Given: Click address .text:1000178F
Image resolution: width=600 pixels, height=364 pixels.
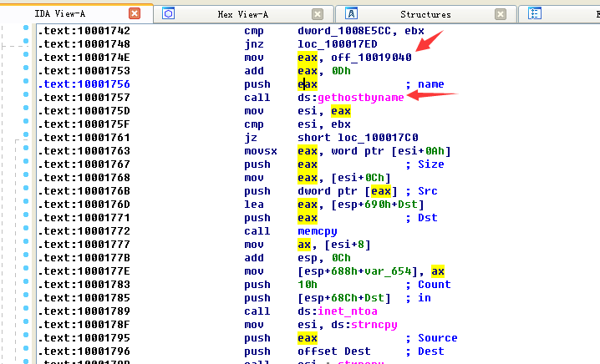Looking at the screenshot, I should tap(84, 325).
